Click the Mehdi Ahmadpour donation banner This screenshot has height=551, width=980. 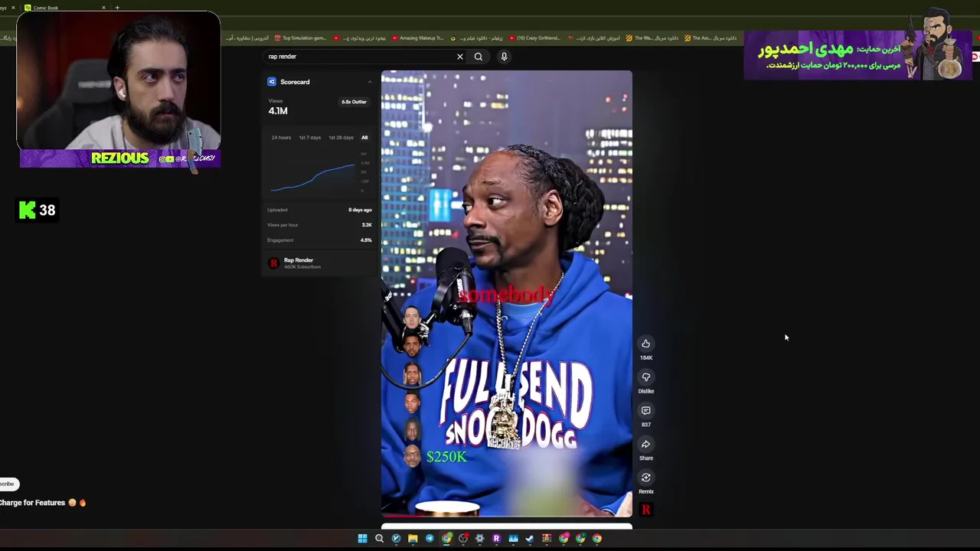[x=857, y=55]
